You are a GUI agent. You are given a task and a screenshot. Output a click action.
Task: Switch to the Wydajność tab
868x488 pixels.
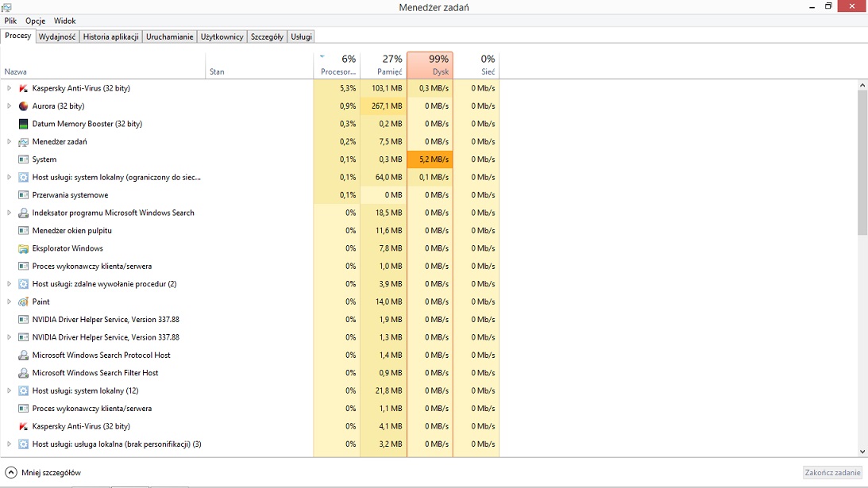tap(57, 37)
